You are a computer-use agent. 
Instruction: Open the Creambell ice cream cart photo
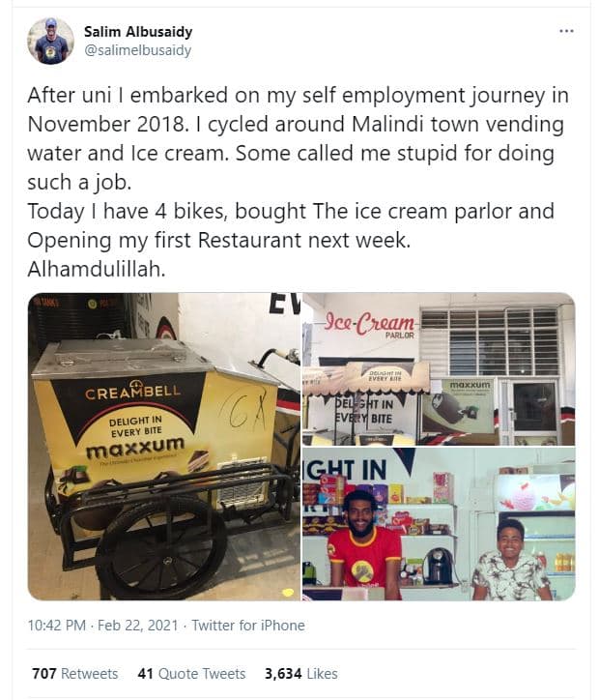pyautogui.click(x=164, y=446)
